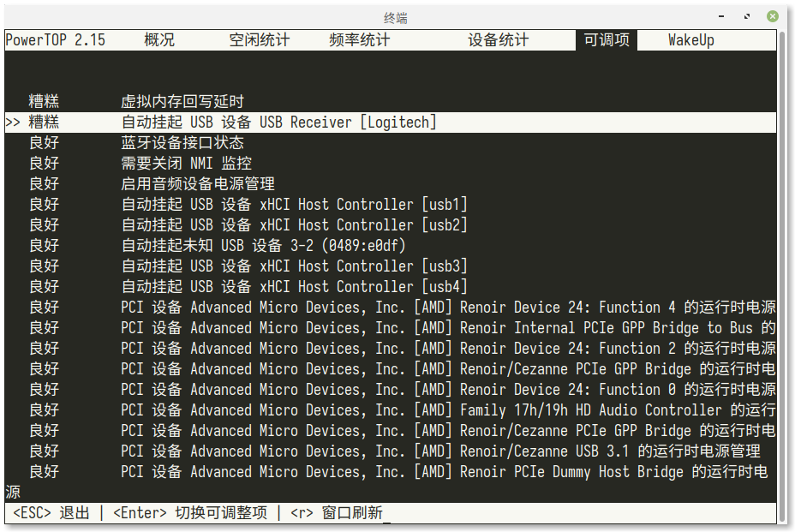Select the Renoir/Cezanne USB 3.1 row
Viewport: 795px width, 532px height.
[x=440, y=451]
